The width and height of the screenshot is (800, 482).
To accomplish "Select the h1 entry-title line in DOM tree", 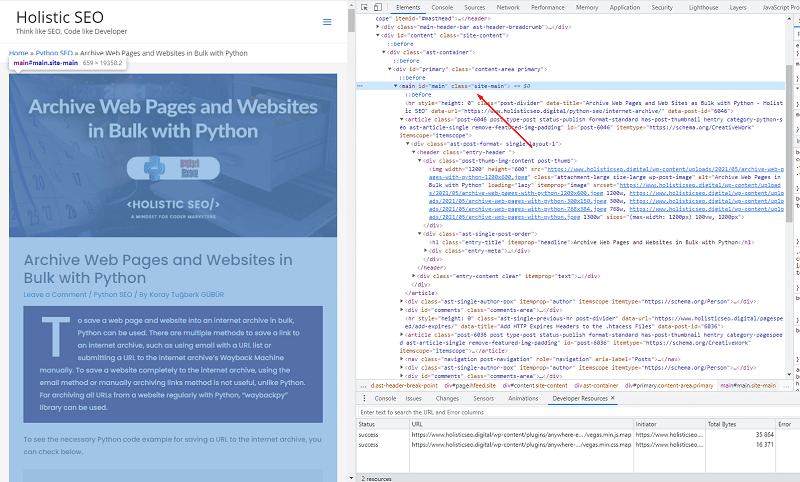I will pyautogui.click(x=591, y=242).
